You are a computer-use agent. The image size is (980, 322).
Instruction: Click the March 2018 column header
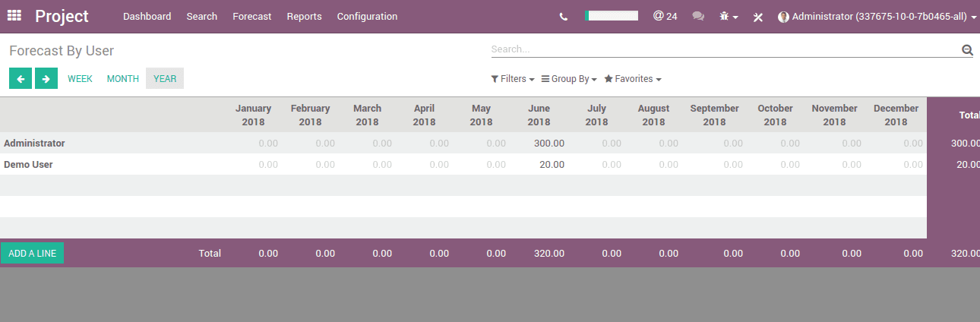click(x=367, y=115)
